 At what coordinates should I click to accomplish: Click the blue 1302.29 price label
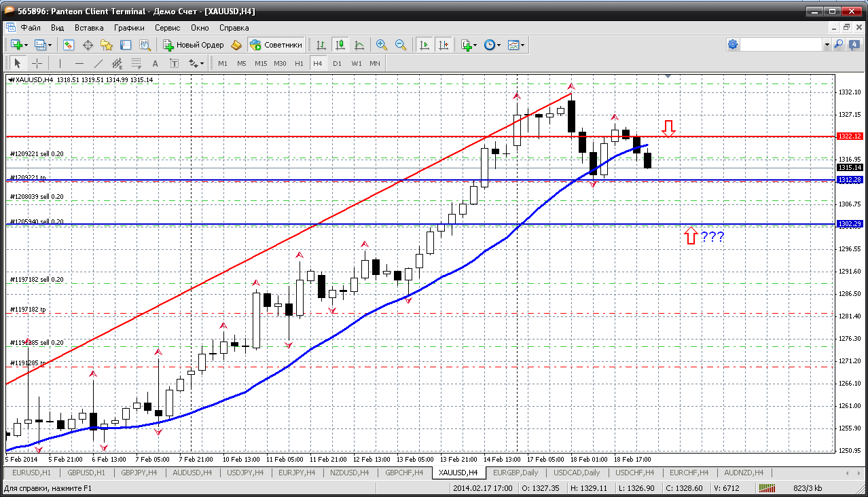tap(850, 223)
